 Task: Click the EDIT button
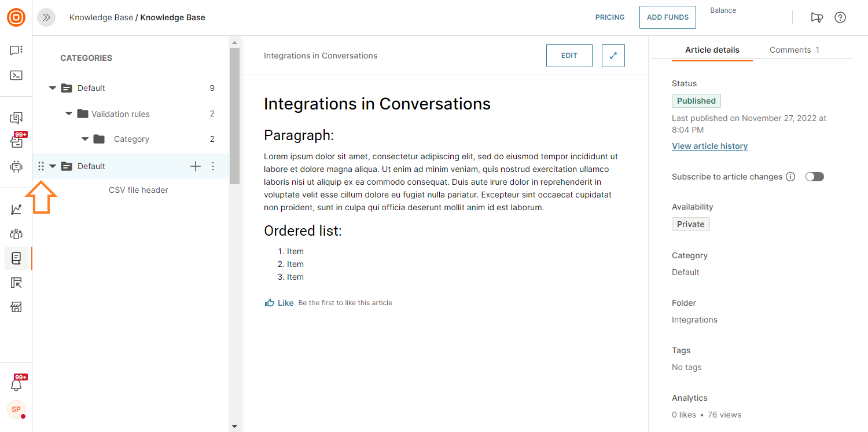[569, 56]
